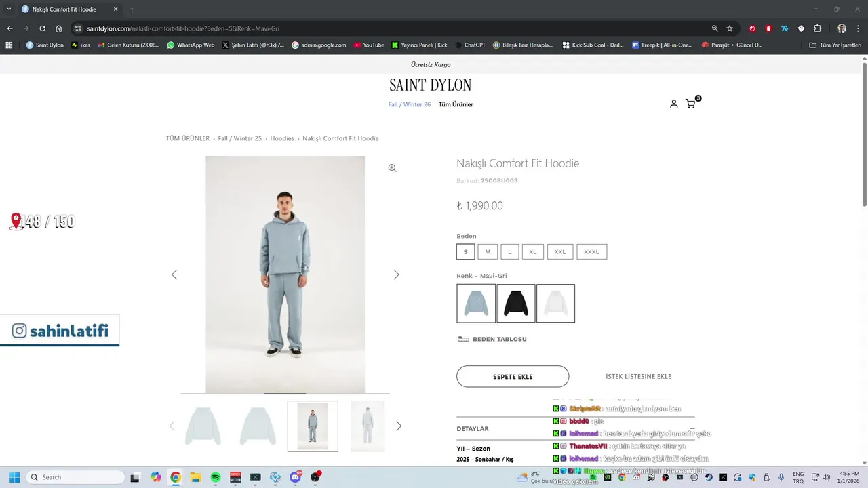Go to Fall / Winter 25 breadcrumb
Screen dimensions: 868x488
240,138
